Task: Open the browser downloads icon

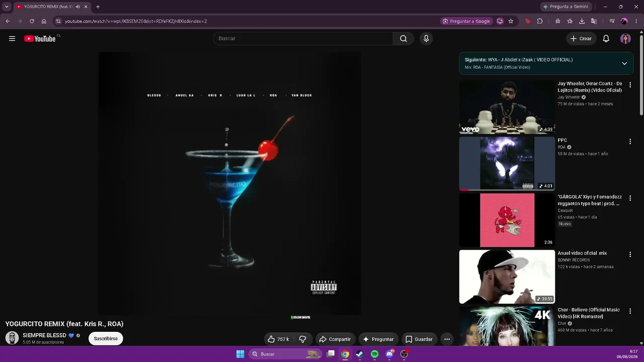Action: point(582,21)
